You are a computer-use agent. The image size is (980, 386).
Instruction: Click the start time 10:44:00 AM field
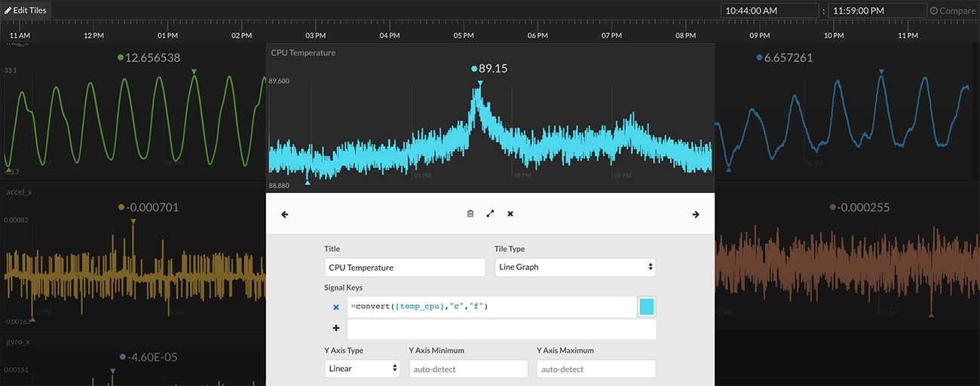(769, 11)
